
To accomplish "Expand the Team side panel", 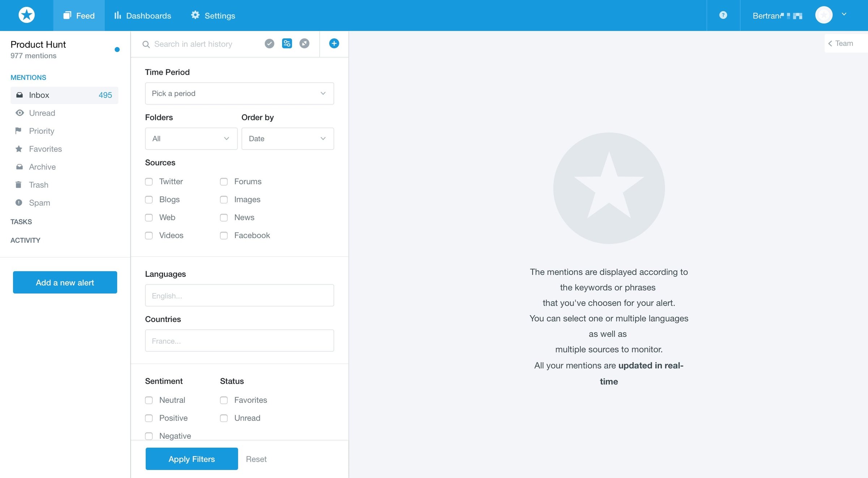I will [846, 43].
